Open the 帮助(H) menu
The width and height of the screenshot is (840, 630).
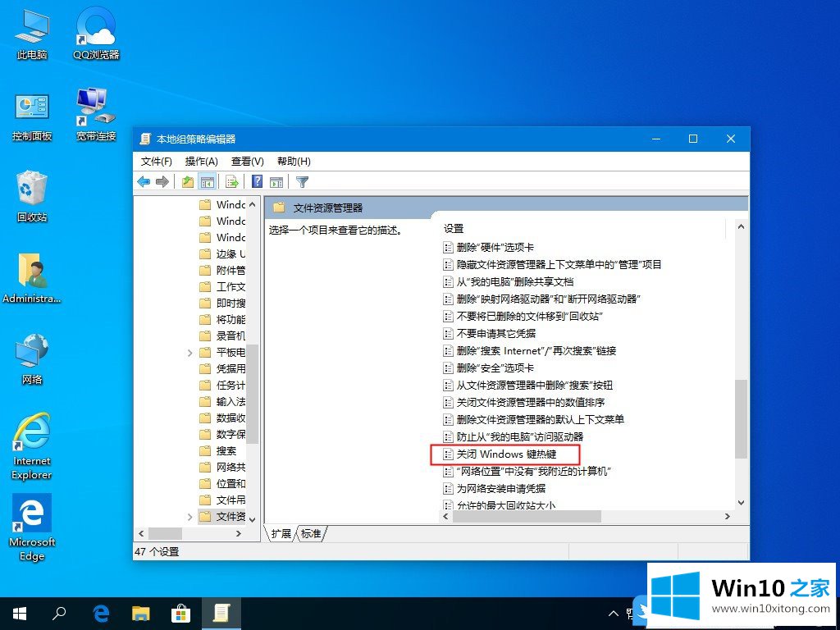point(294,162)
